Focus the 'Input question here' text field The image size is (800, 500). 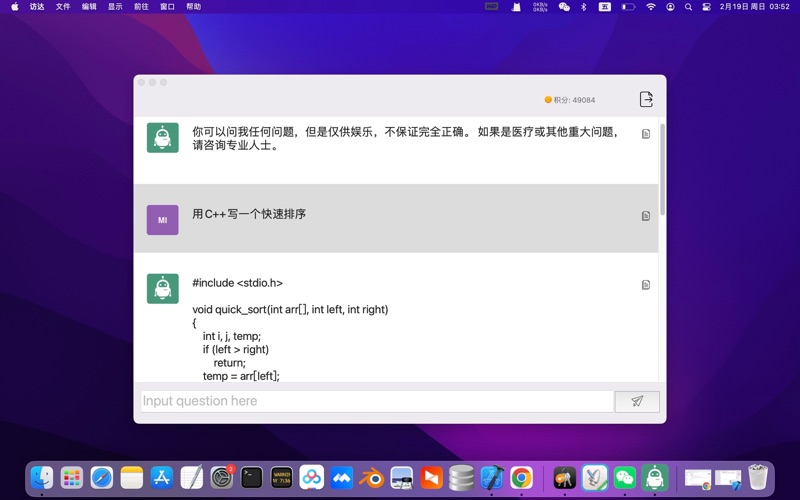click(x=377, y=401)
